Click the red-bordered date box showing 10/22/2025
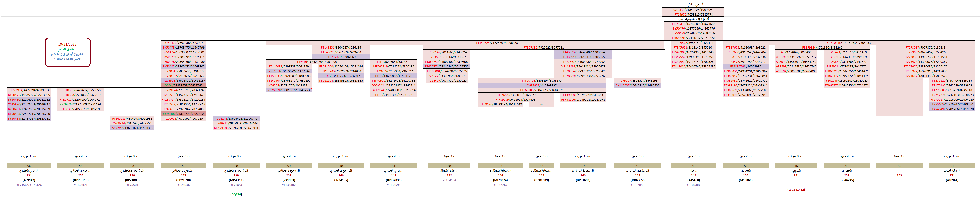This screenshot has width=980, height=199. point(67,45)
